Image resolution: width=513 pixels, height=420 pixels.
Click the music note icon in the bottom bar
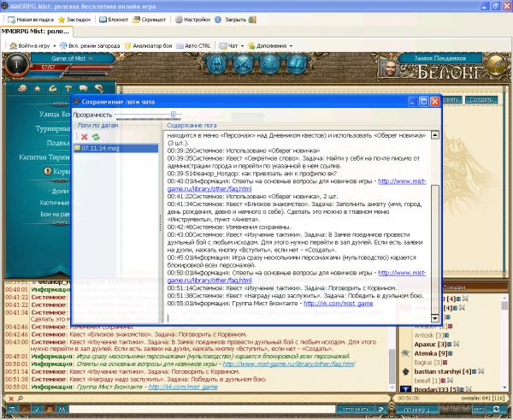point(12,409)
